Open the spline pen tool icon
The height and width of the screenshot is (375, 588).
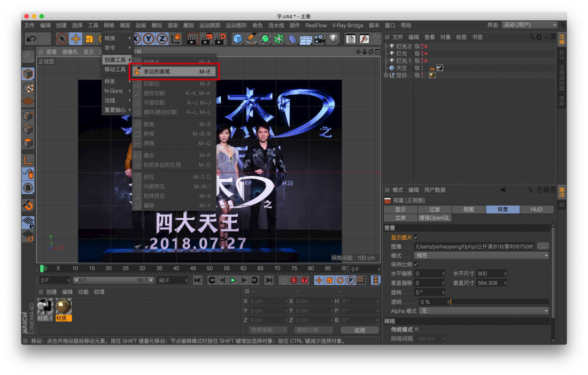click(x=251, y=39)
